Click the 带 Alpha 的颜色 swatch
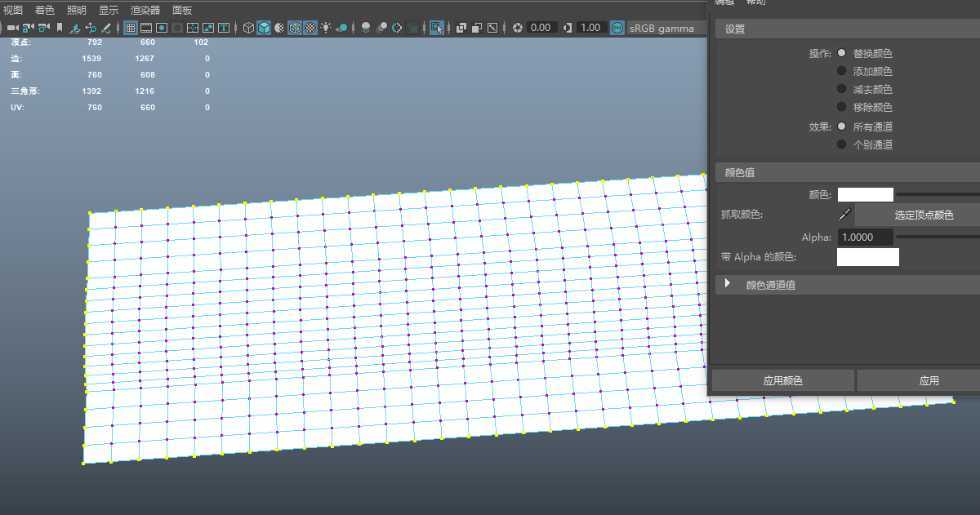Screen dimensions: 980x515 point(868,257)
